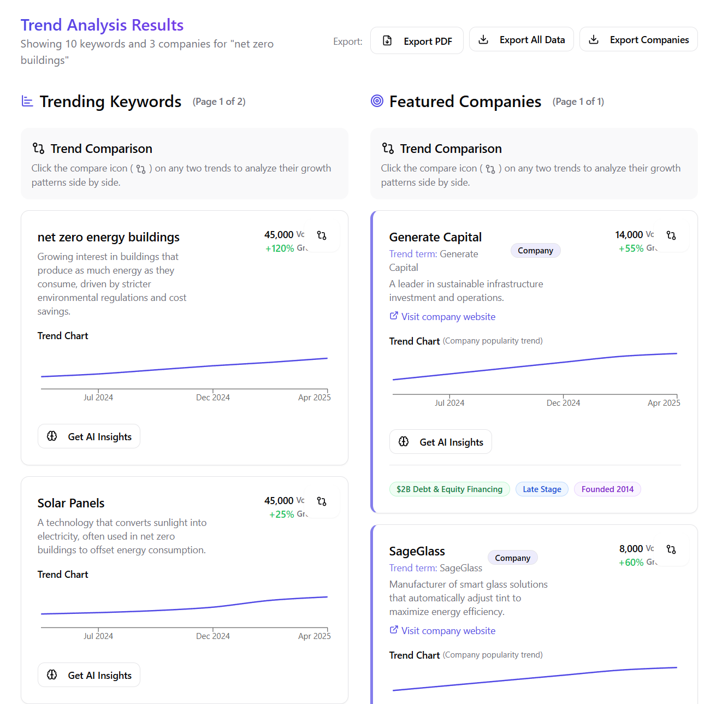Click the '+120%' growth value
Screen dimensions: 728x704
pos(280,249)
